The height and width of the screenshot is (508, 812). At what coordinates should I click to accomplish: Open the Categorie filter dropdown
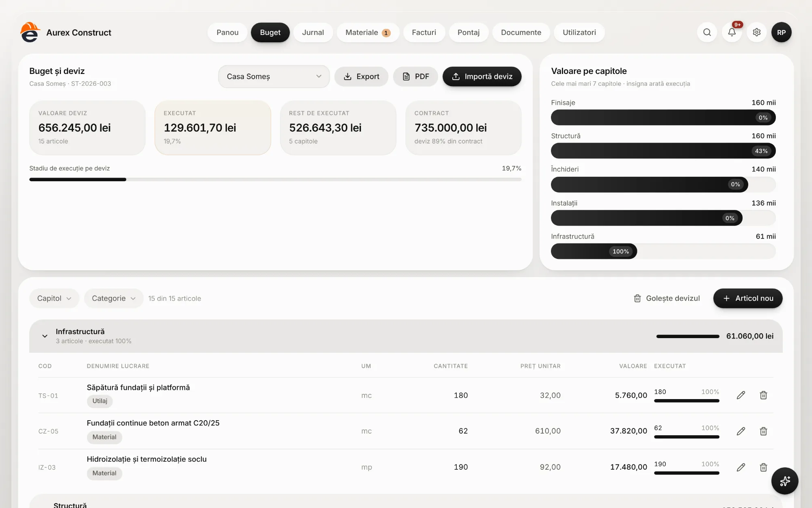click(113, 298)
